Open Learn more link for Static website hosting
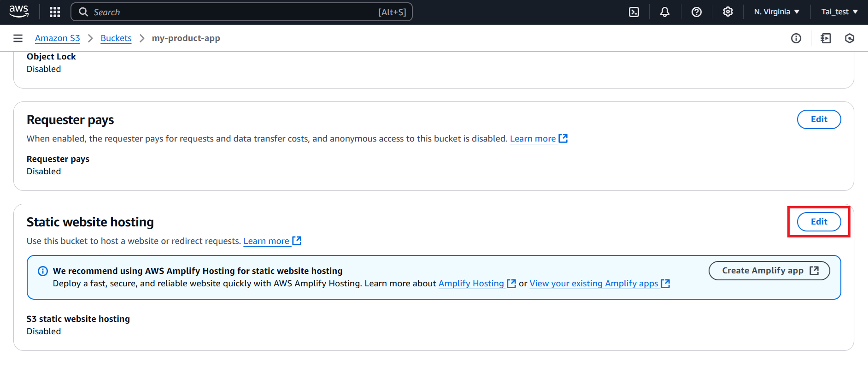868x385 pixels. point(266,241)
